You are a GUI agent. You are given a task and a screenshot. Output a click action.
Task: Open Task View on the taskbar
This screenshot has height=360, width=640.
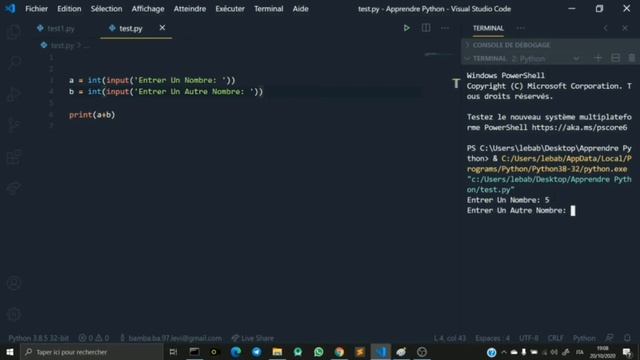[173, 352]
